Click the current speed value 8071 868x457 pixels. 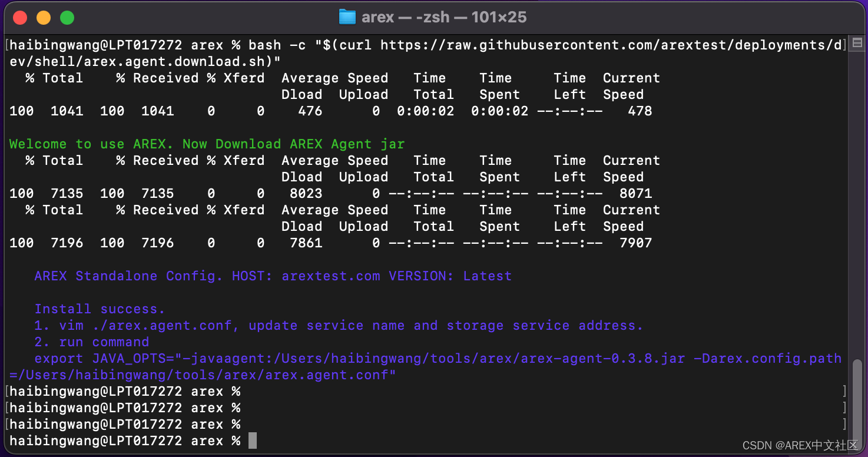click(635, 194)
